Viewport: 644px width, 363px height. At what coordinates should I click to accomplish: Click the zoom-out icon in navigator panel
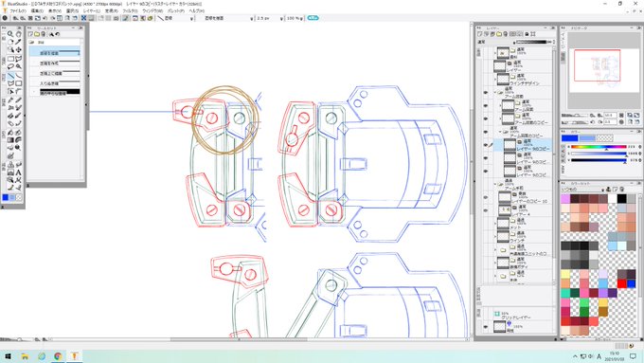[x=592, y=116]
